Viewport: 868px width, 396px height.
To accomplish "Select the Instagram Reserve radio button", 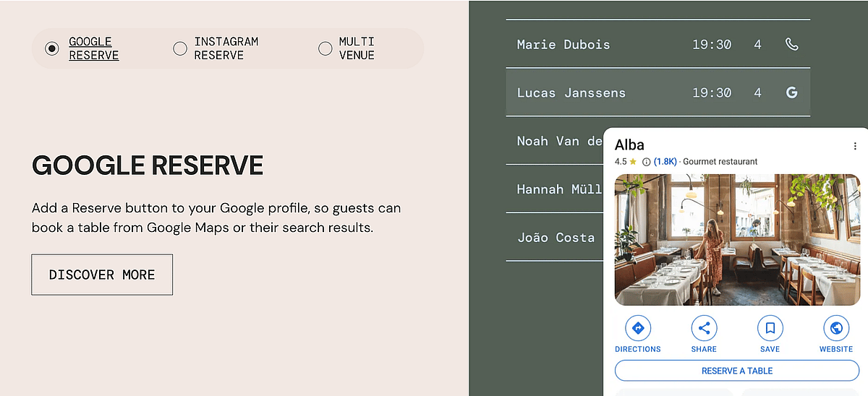I will 180,48.
